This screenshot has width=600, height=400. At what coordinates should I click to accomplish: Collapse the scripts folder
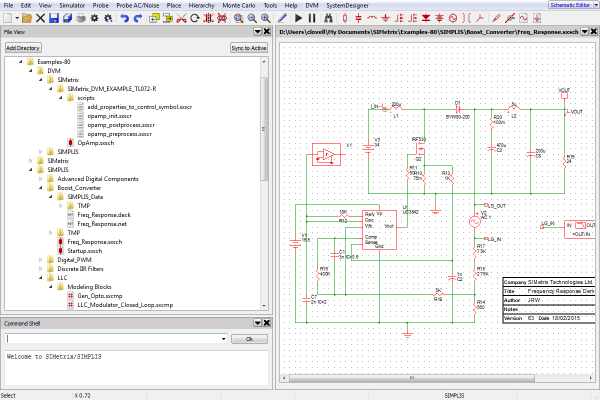[x=60, y=98]
